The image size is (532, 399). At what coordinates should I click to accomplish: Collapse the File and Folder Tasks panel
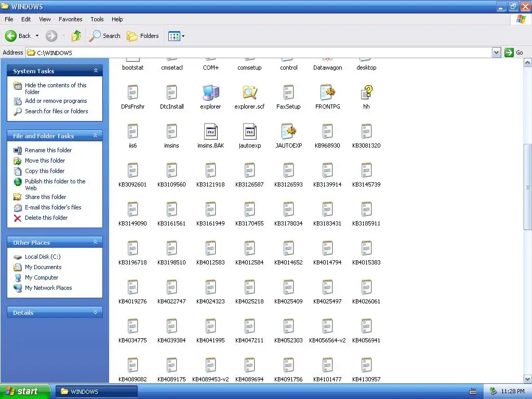pyautogui.click(x=96, y=136)
